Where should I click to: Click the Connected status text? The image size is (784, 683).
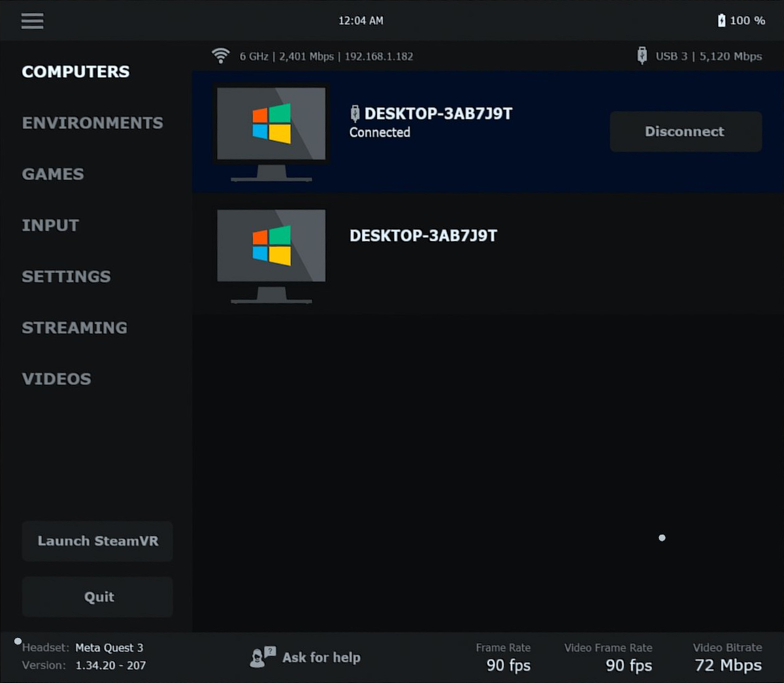(380, 133)
